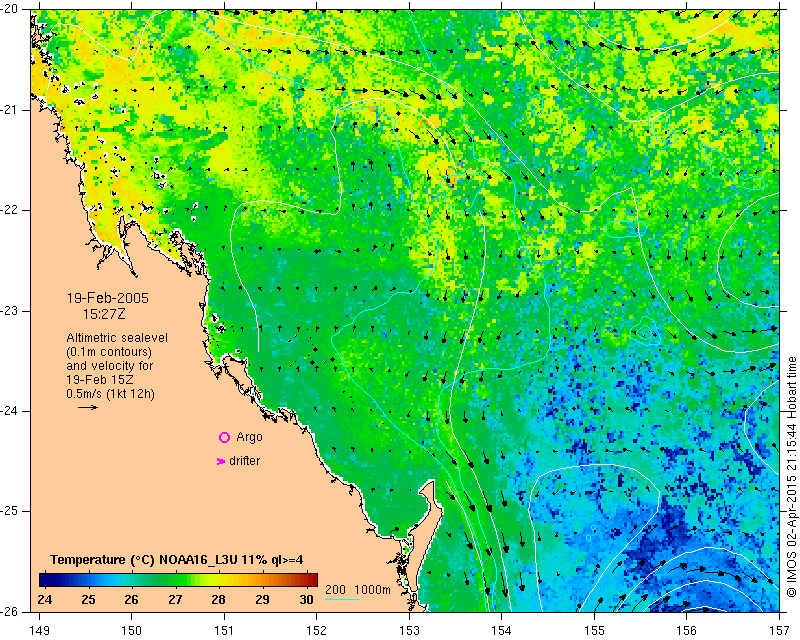
Task: Click the longitude axis label '149'
Action: (40, 631)
